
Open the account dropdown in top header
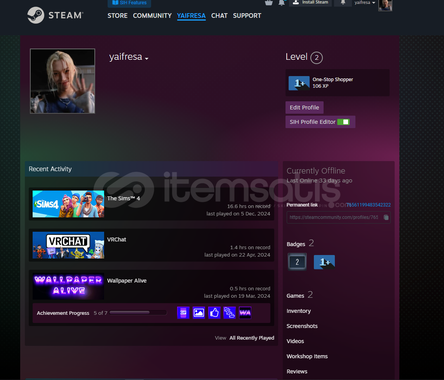tap(364, 3)
